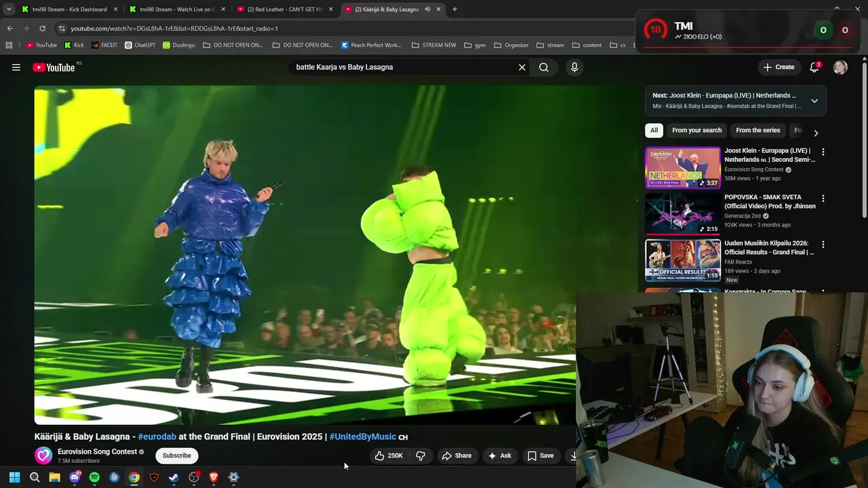Open the YouTube account avatar menu
The height and width of the screenshot is (488, 868).
click(840, 67)
